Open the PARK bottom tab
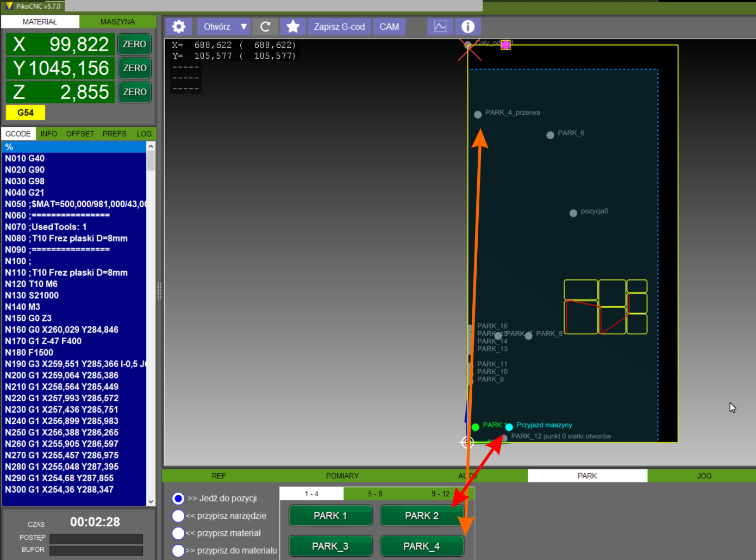 point(588,476)
